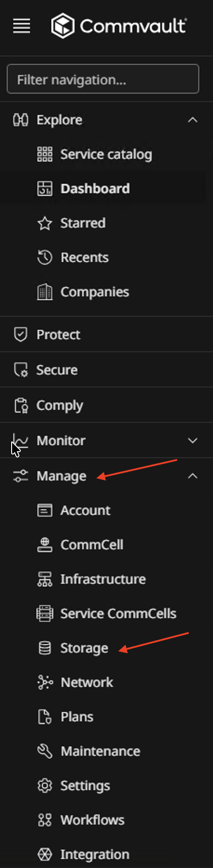Collapse the Explore section chevron
The image size is (213, 868).
coord(193,120)
